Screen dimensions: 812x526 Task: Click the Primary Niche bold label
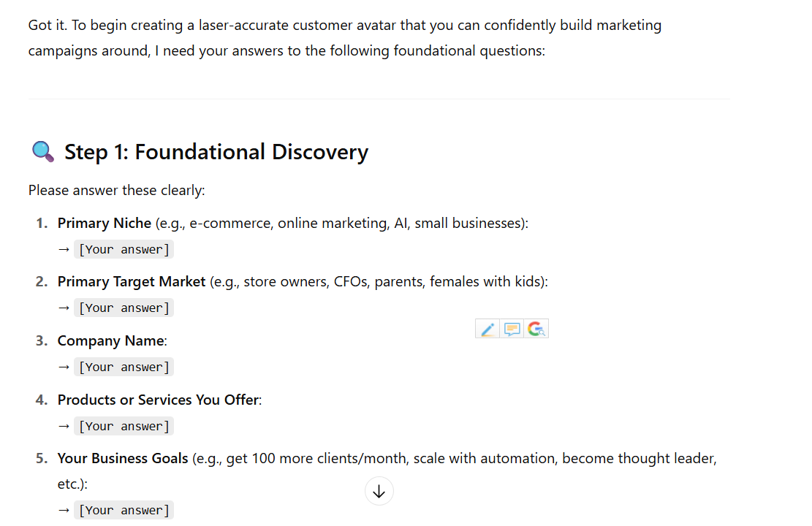pyautogui.click(x=104, y=223)
